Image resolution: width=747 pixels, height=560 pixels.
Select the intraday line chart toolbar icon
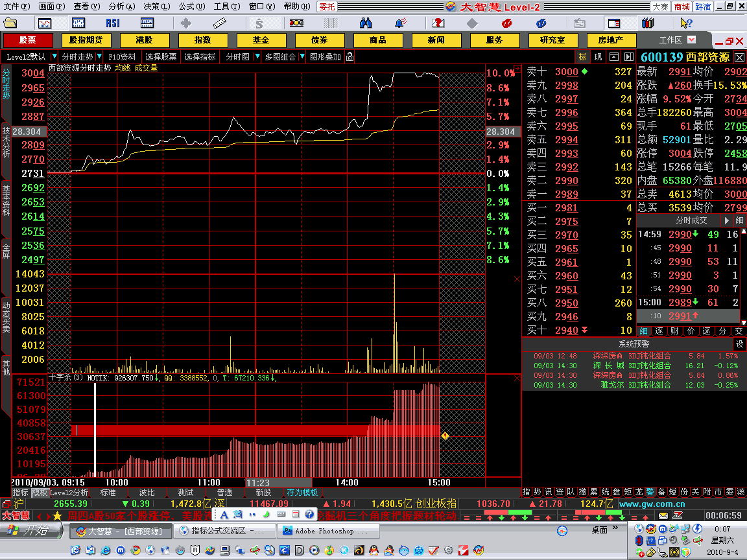point(45,23)
